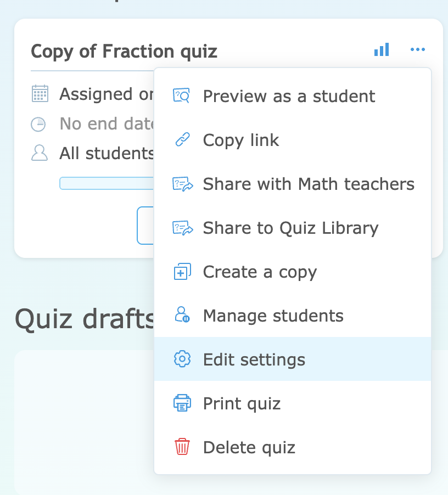
Task: Click the three-dot more options icon
Action: pos(418,50)
